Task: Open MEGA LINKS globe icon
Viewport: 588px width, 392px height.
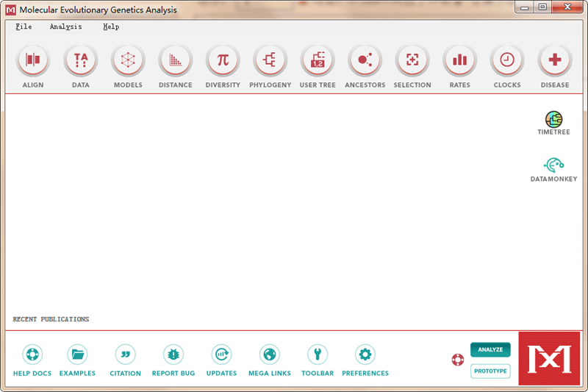Action: pos(270,354)
